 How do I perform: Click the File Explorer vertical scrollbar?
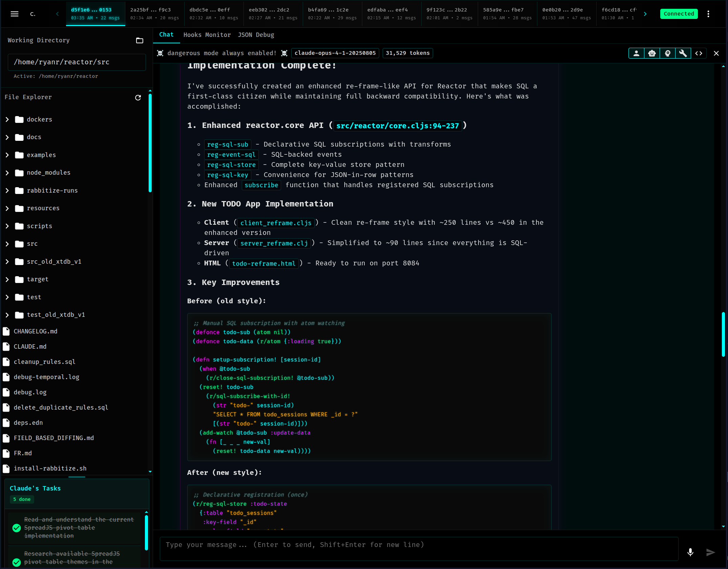(x=150, y=142)
